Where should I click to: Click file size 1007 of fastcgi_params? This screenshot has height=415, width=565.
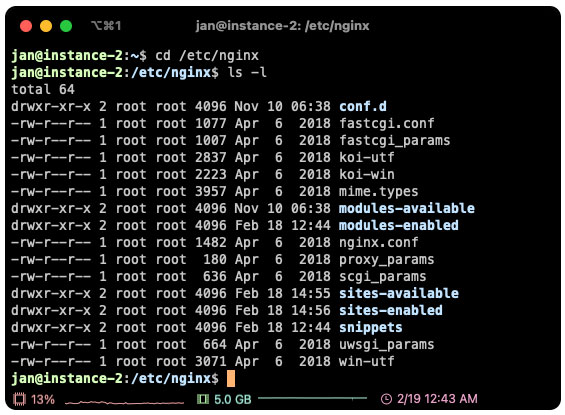[211, 140]
